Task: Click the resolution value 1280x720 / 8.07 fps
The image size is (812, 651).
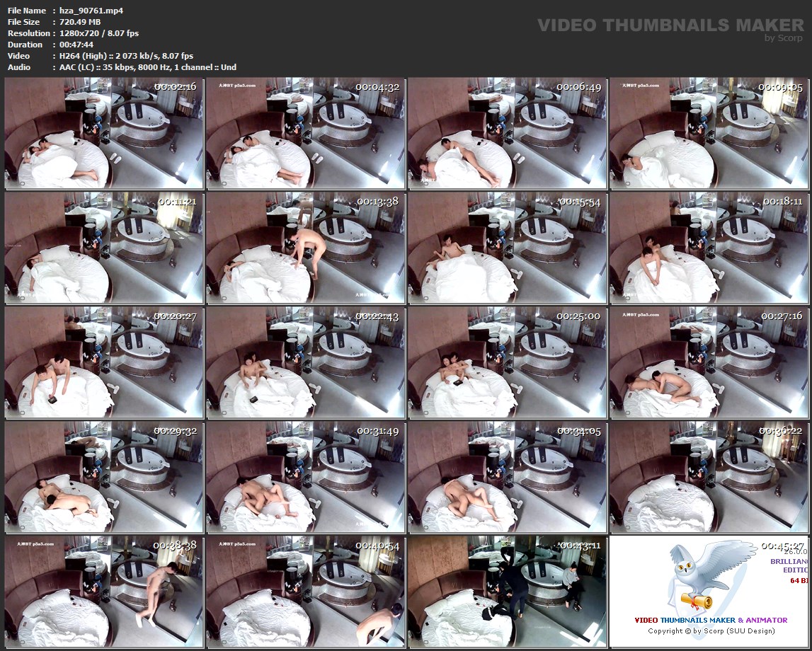Action: point(99,33)
